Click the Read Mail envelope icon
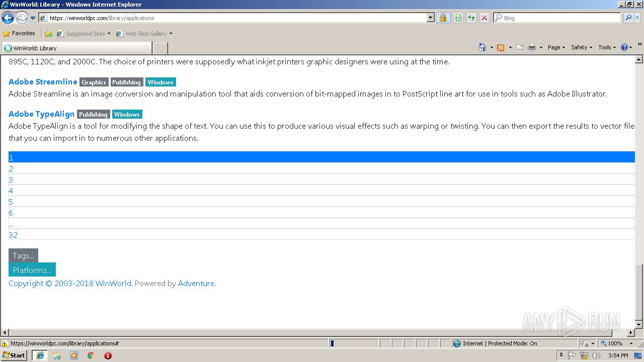This screenshot has height=362, width=644. pyautogui.click(x=520, y=47)
